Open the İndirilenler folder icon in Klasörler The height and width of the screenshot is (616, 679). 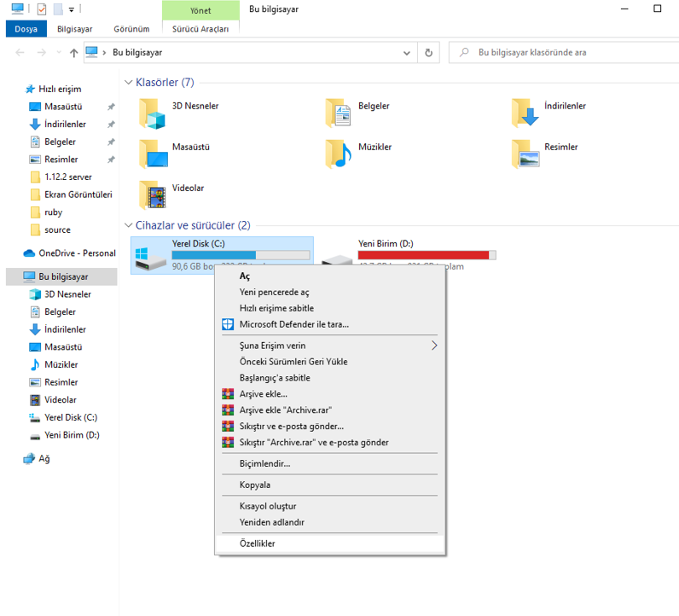click(x=525, y=113)
